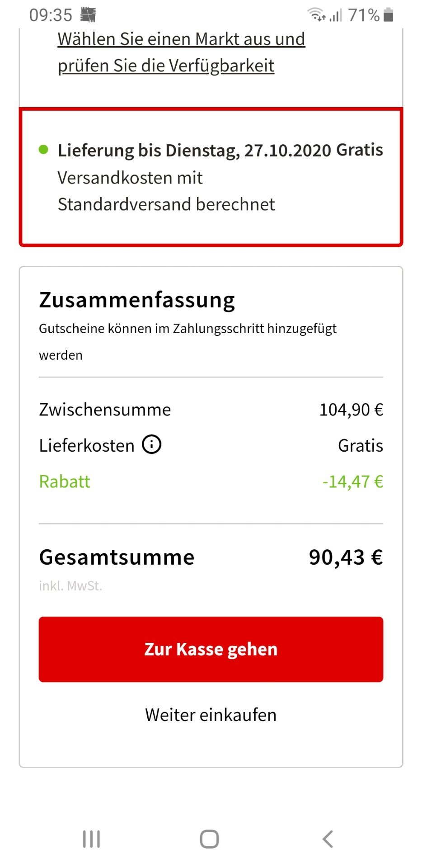Tap the Wi-Fi status icon
This screenshot has width=422, height=868.
316,15
